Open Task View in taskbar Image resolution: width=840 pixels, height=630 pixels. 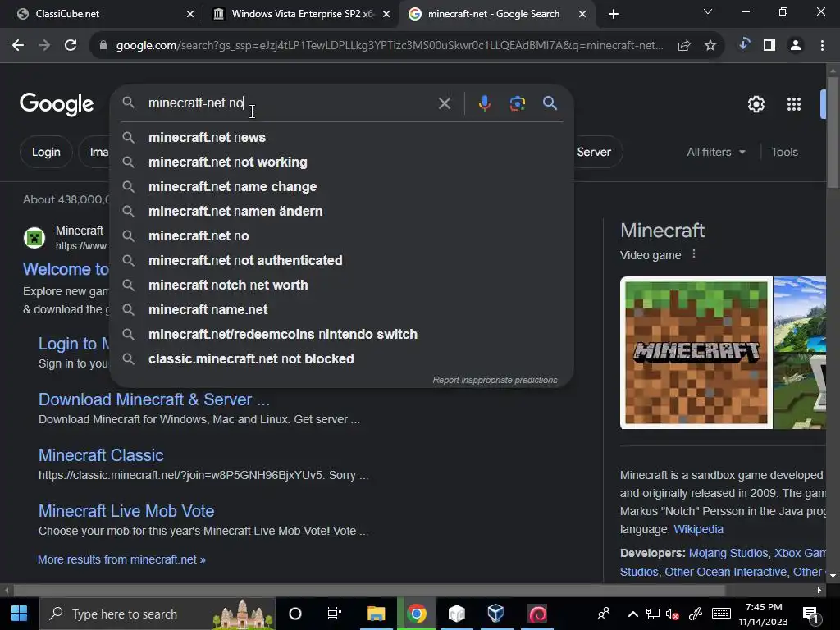[335, 614]
